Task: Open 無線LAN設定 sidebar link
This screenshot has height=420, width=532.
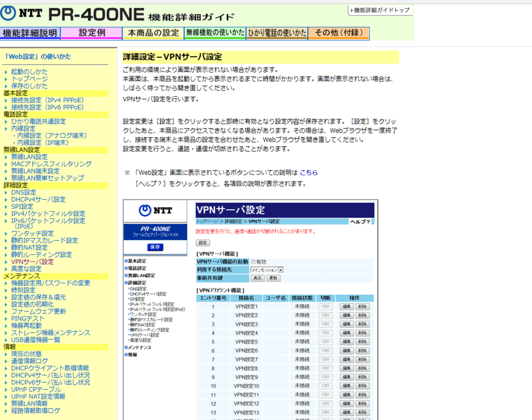Action: pyautogui.click(x=29, y=157)
